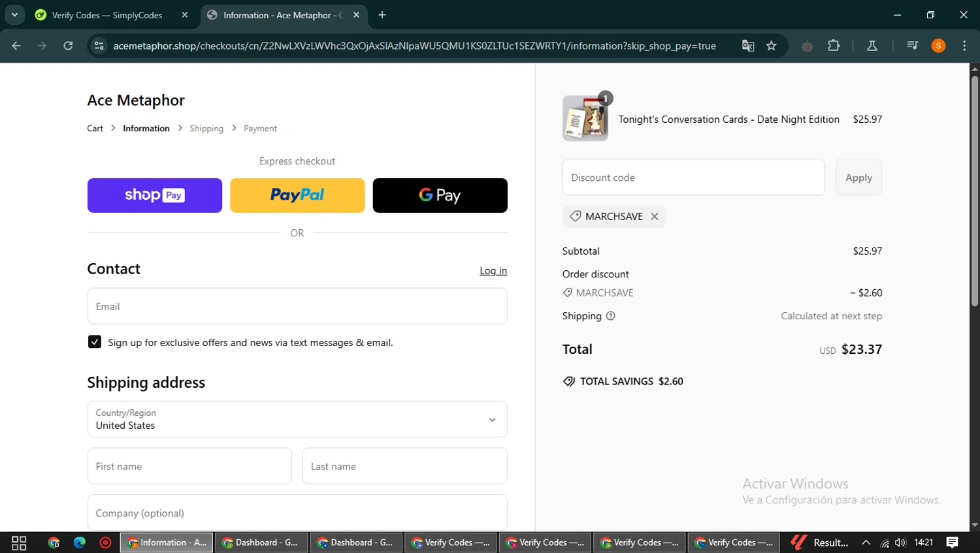The image size is (980, 553).
Task: Open Microsoft Edge from taskbar
Action: coord(80,543)
